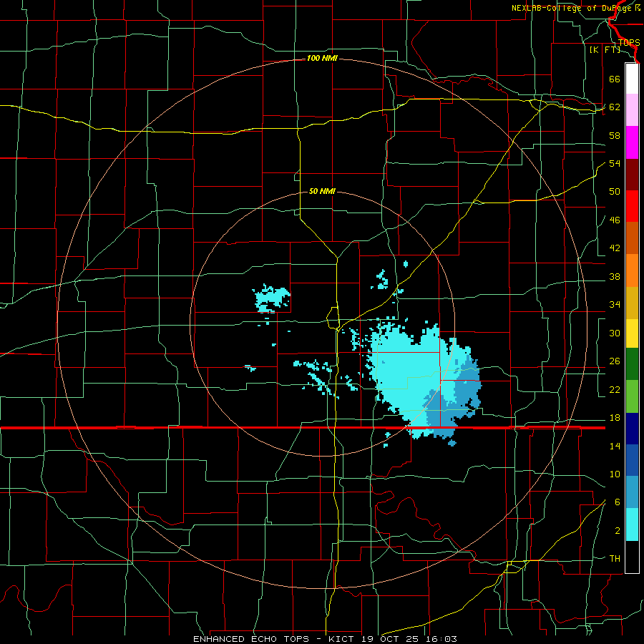644x644 pixels.
Task: Select the gold legend swatch
Action: pyautogui.click(x=632, y=303)
